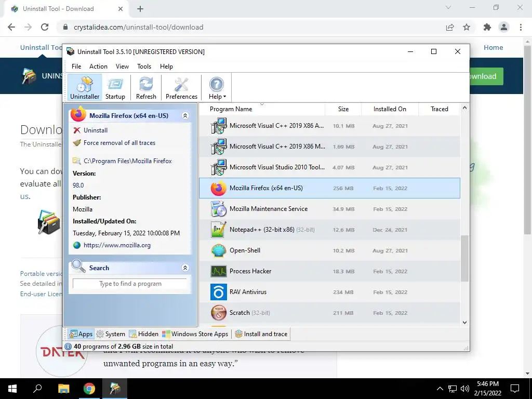Viewport: 532px width, 399px height.
Task: Click the '256 MB' size cell for Firefox
Action: click(343, 188)
